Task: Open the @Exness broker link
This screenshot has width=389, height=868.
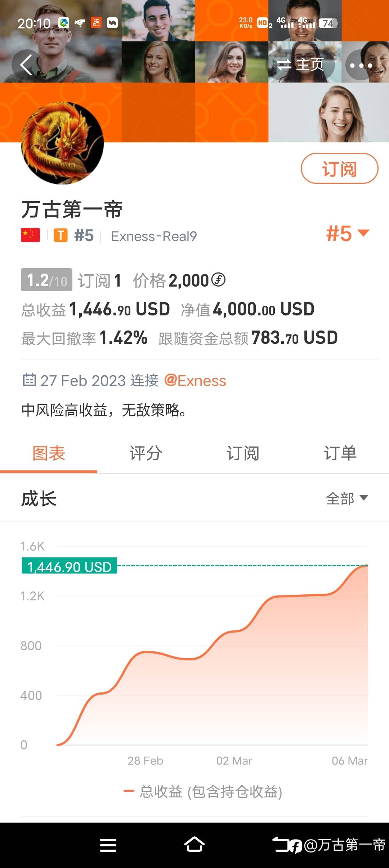Action: point(195,381)
